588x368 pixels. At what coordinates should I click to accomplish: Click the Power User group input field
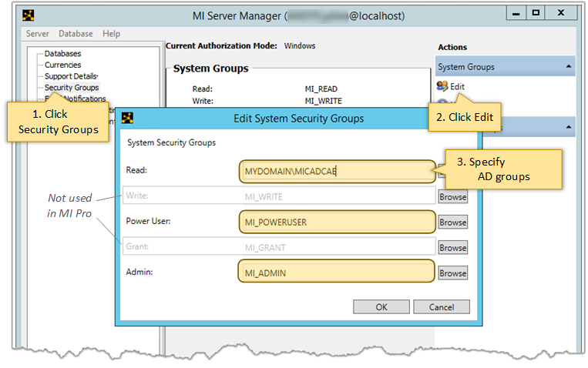coord(337,222)
